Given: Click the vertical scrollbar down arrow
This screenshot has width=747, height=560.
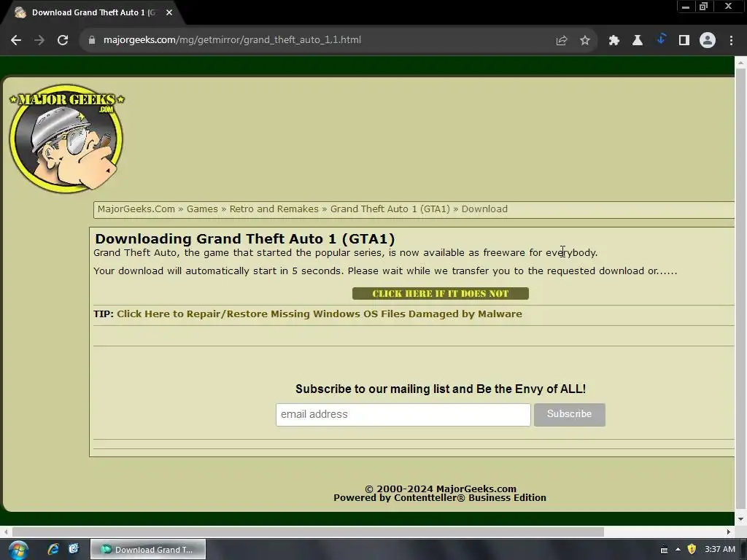Looking at the screenshot, I should pyautogui.click(x=740, y=519).
